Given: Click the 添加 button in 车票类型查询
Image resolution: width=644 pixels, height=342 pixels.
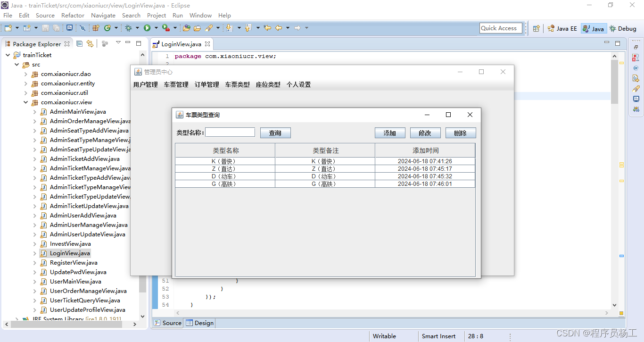Looking at the screenshot, I should pos(390,133).
